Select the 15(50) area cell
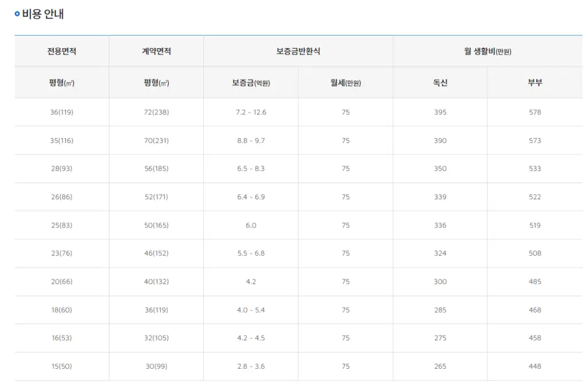Viewport: 588px width, 390px height. tap(62, 366)
